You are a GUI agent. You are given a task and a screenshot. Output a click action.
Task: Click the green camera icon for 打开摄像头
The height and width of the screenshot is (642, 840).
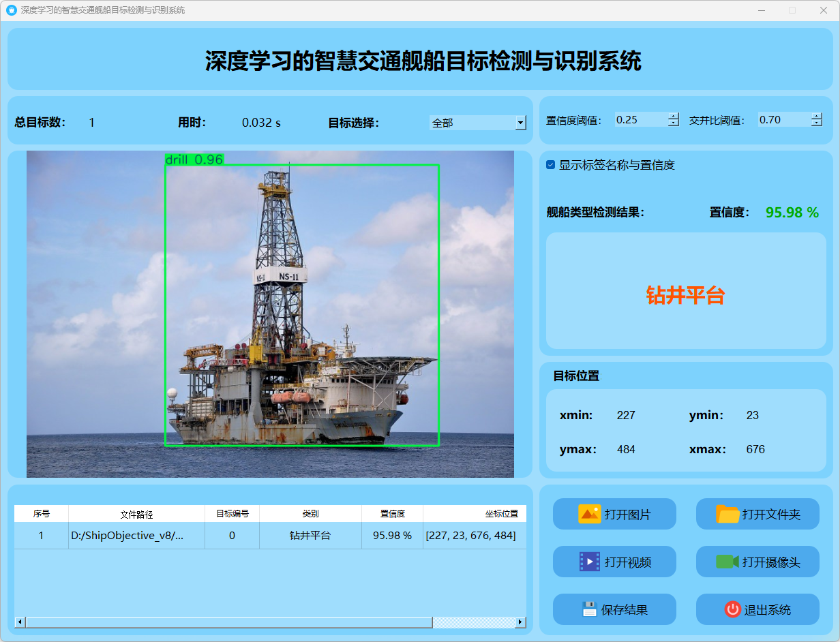tap(727, 562)
